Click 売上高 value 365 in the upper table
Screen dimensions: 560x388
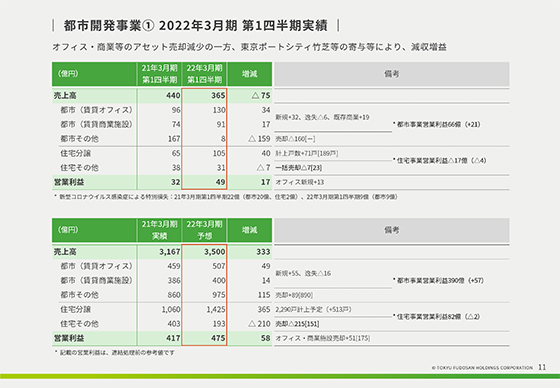pyautogui.click(x=218, y=95)
